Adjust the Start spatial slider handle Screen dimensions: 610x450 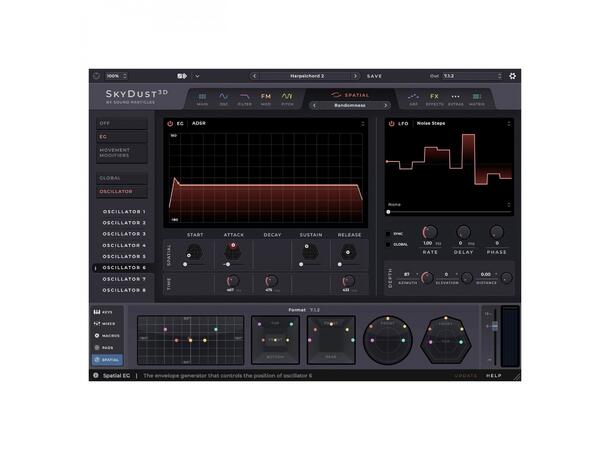185,264
